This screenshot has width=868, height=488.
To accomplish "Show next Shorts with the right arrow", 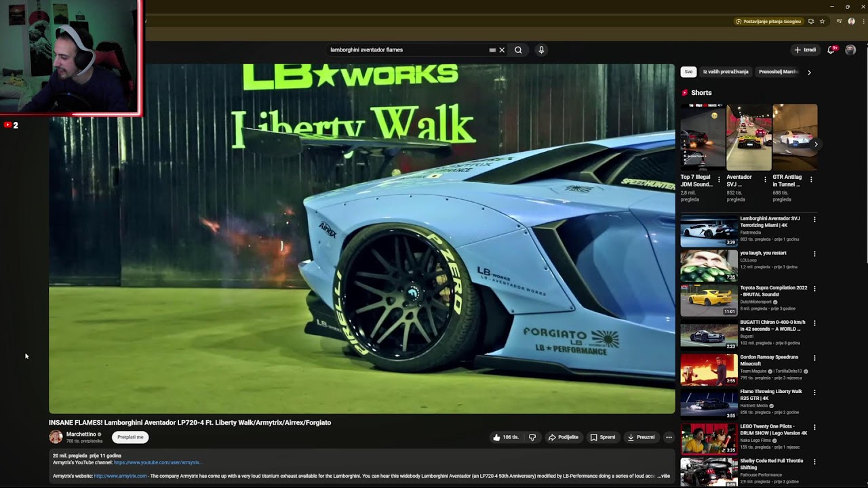I will coord(816,144).
